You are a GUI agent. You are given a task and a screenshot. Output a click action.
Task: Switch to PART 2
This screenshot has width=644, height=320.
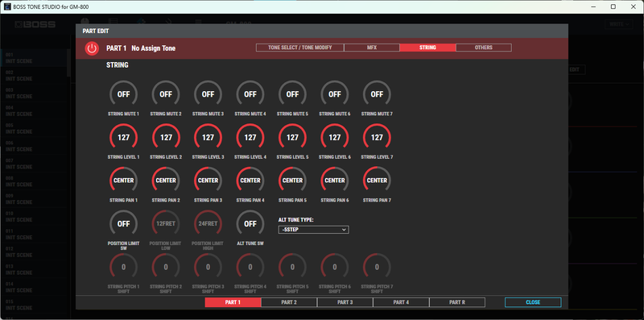[289, 302]
